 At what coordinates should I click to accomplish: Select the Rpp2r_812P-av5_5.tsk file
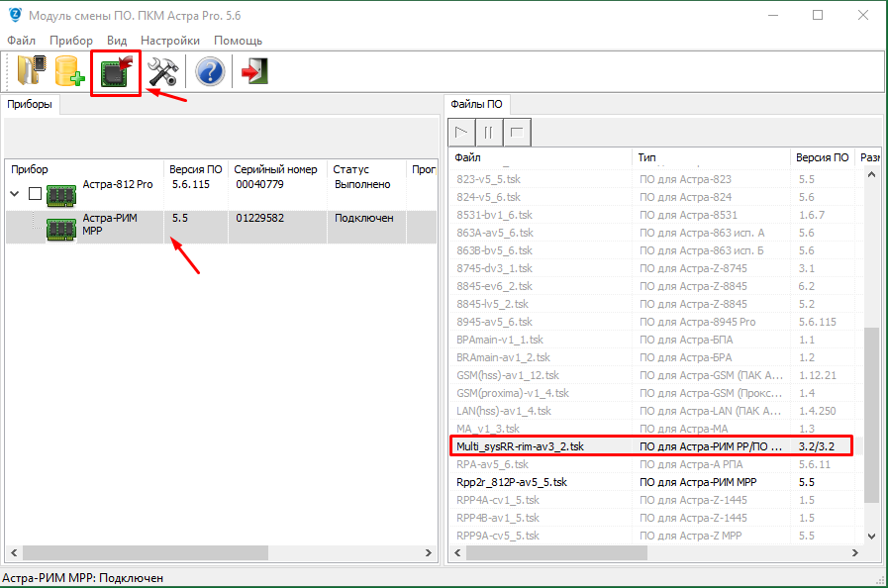pos(512,482)
